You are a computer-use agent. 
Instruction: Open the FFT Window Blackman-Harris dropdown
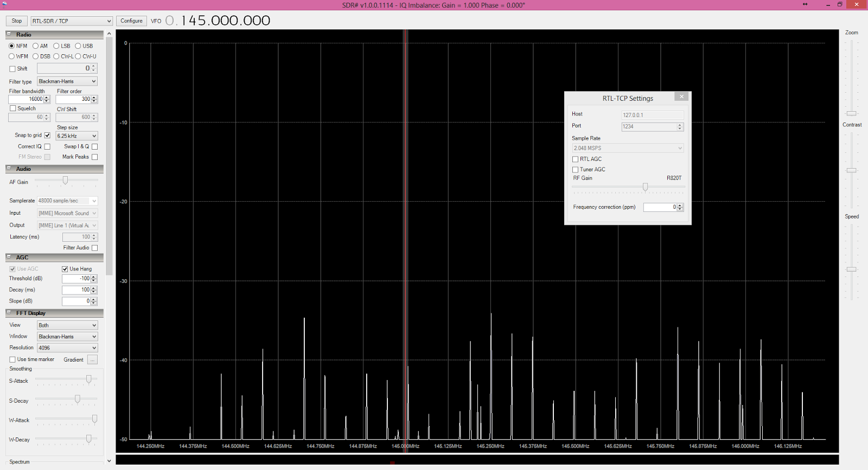tap(67, 337)
